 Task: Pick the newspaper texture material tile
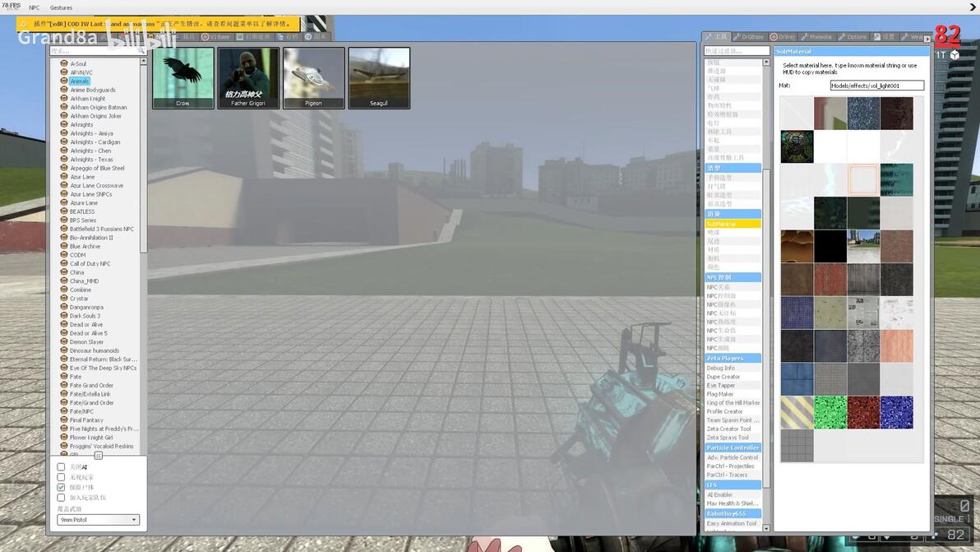click(863, 312)
